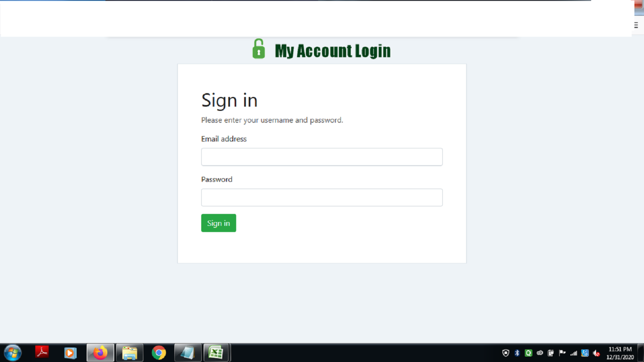This screenshot has width=644, height=362.
Task: Open Windows Media Player taskbar icon
Action: 70,353
